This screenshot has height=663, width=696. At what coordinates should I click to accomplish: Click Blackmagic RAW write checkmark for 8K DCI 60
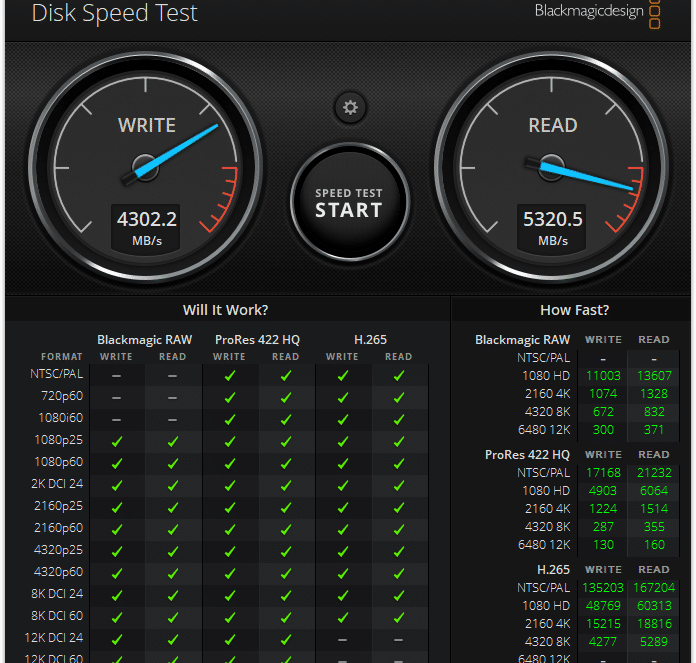coord(117,617)
